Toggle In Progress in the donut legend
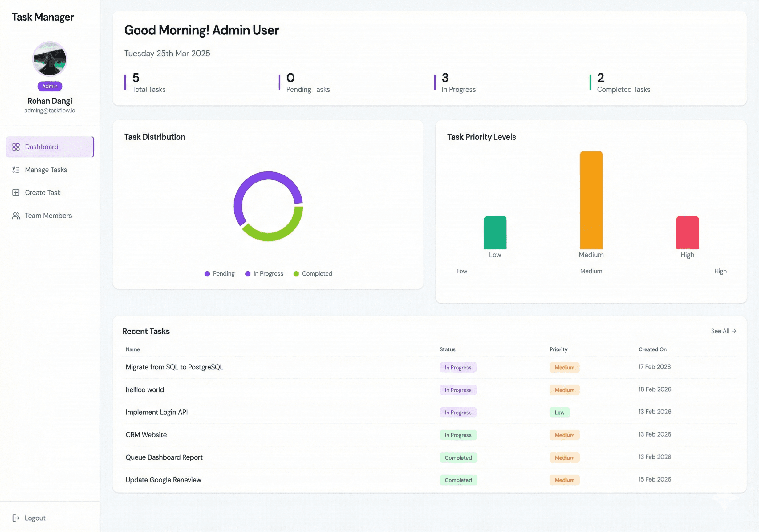This screenshot has width=759, height=532. 264,274
